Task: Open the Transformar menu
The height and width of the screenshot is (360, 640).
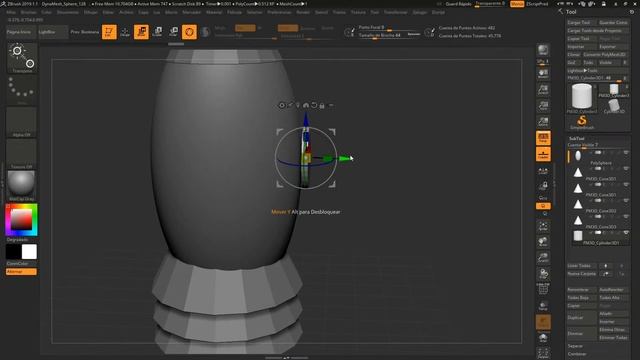Action: [396, 12]
